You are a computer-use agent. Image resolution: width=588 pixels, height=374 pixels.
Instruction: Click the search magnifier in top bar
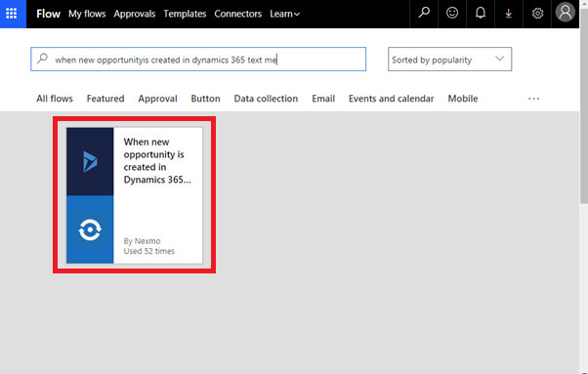pyautogui.click(x=424, y=13)
